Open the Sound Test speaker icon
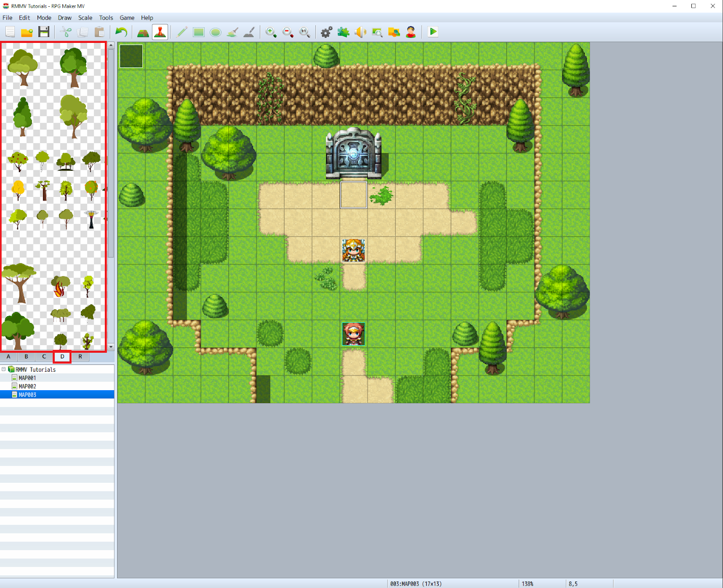 click(x=360, y=32)
